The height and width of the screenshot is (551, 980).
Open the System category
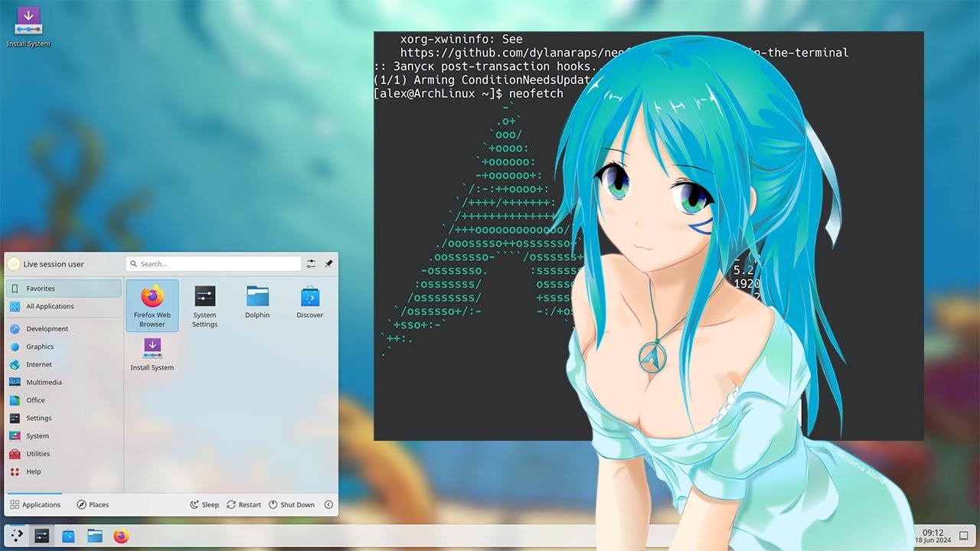64,435
